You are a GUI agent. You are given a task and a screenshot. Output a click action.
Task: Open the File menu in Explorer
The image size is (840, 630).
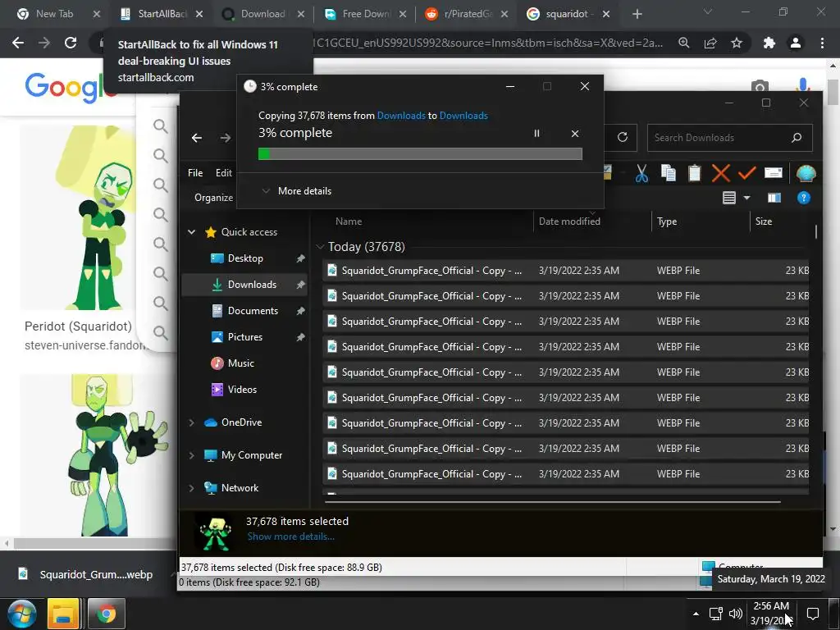(x=195, y=172)
